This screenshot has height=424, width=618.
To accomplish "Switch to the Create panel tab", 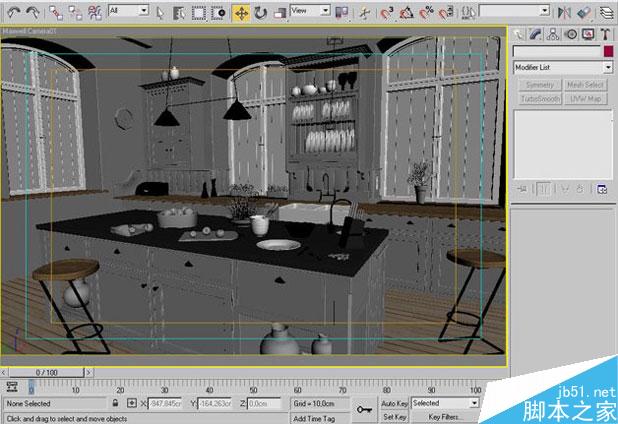I will 518,35.
